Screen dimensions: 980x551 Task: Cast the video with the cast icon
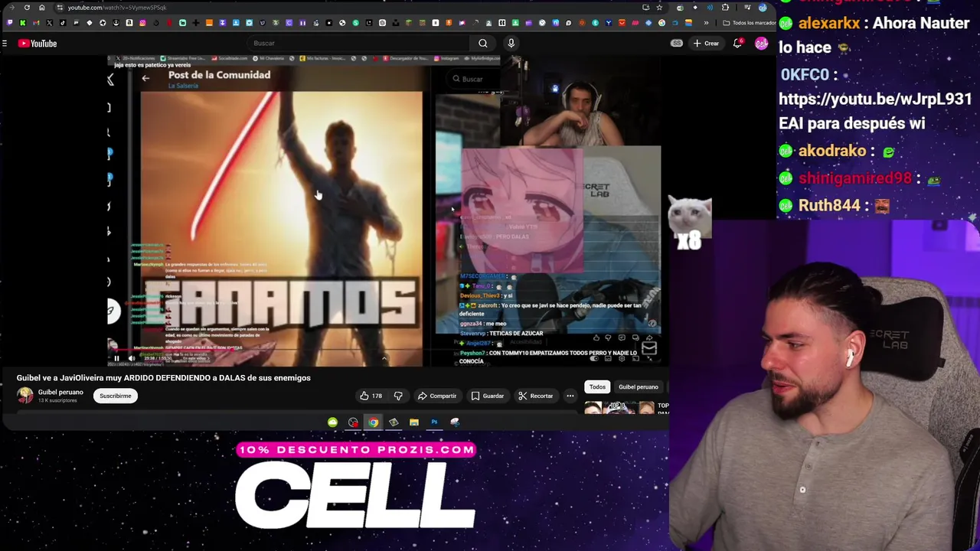pyautogui.click(x=635, y=358)
